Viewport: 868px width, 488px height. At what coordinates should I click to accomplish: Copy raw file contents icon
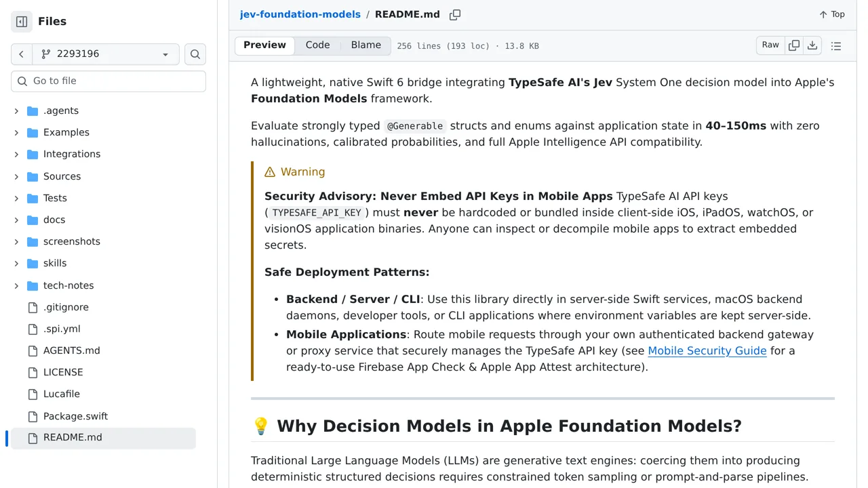[x=793, y=45]
